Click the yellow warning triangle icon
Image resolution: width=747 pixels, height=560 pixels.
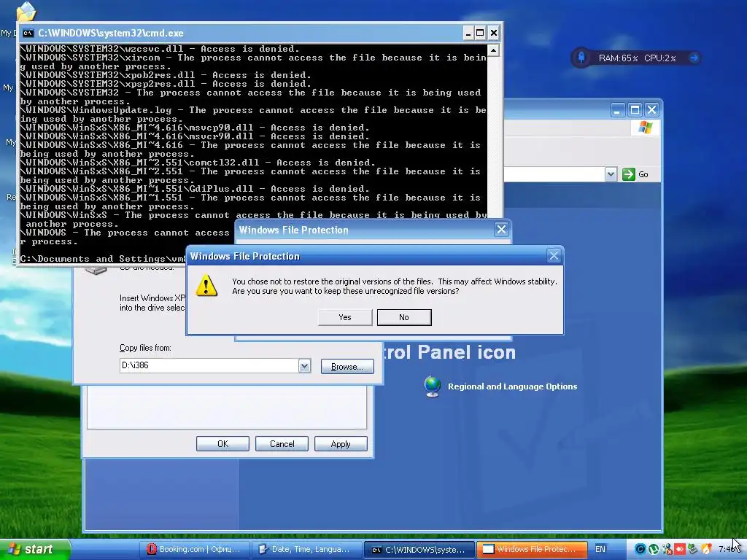(x=206, y=286)
